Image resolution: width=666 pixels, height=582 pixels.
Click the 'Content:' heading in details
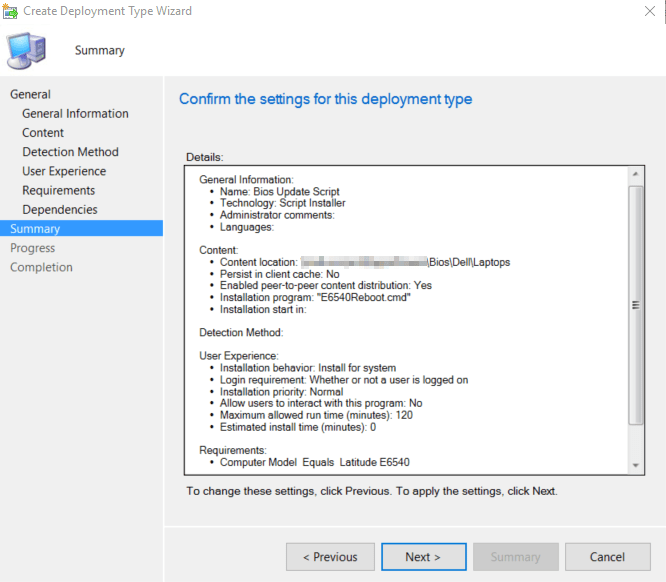click(x=219, y=250)
